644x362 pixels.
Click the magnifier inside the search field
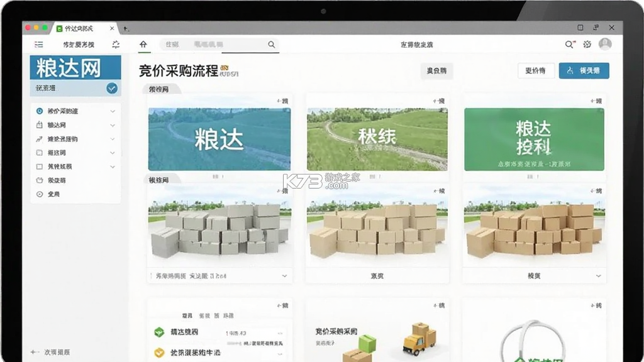pos(271,45)
